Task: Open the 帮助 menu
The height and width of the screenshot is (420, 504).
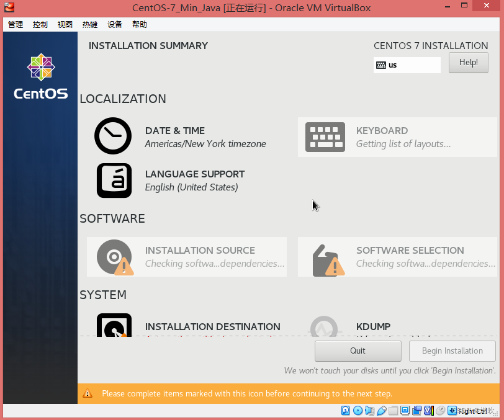Action: click(x=140, y=24)
